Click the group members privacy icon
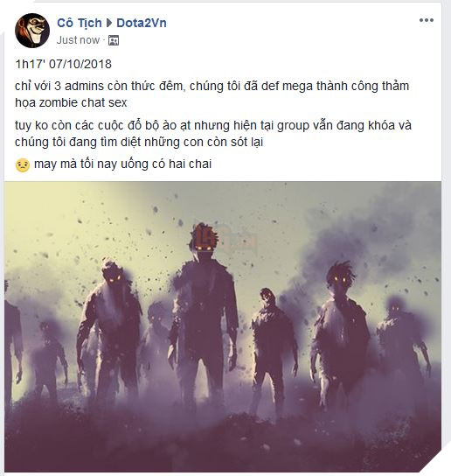This screenshot has height=476, width=451. pos(114,40)
